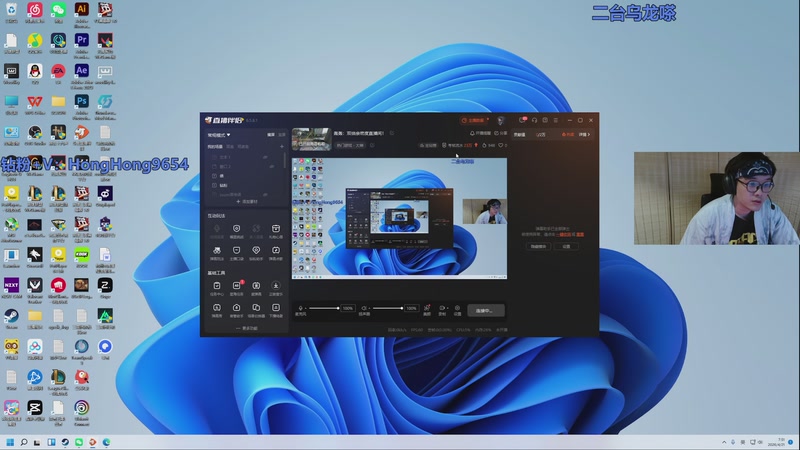Open the beauty effects icon in the control bar
800x450 pixels.
427,309
